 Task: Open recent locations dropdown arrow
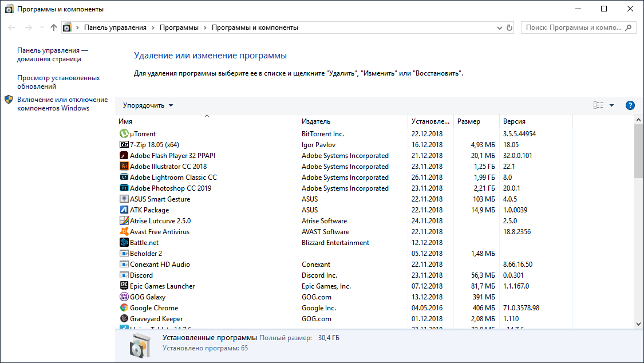[x=41, y=27]
